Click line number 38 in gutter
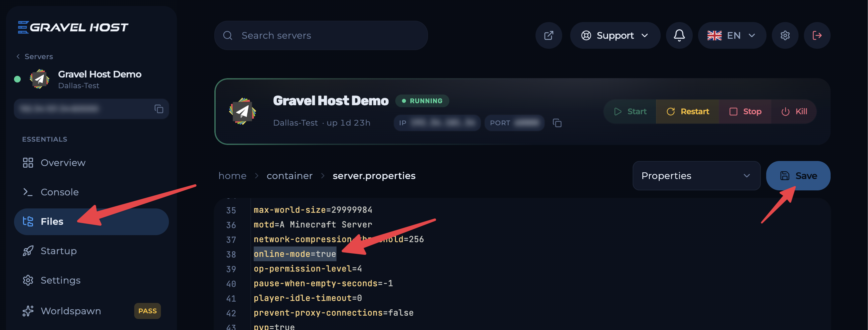 click(231, 255)
